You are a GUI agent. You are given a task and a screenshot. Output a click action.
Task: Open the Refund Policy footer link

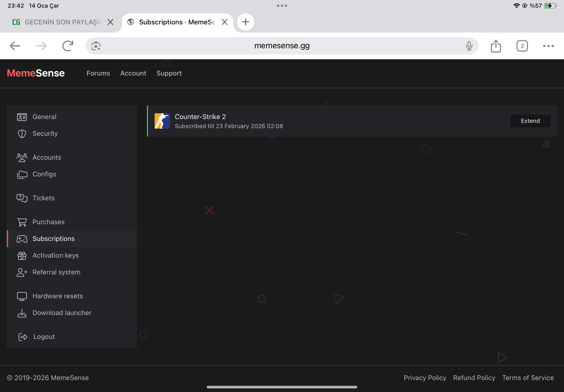[474, 378]
